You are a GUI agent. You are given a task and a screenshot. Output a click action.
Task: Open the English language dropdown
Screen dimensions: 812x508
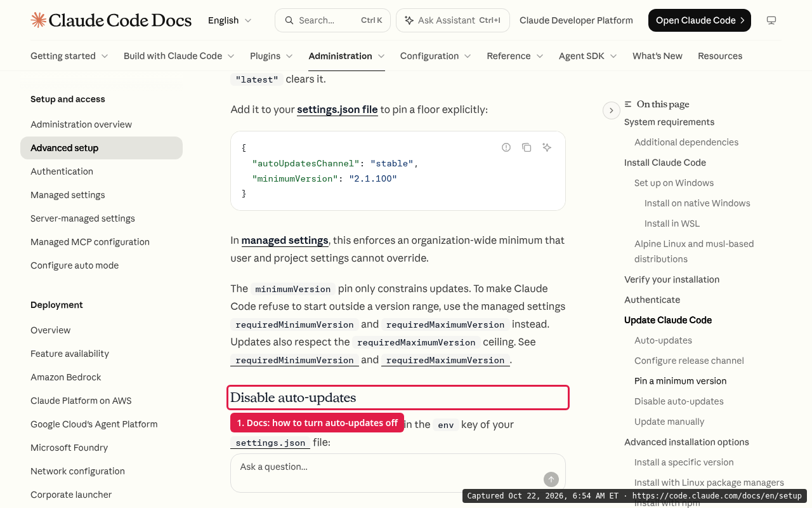230,20
